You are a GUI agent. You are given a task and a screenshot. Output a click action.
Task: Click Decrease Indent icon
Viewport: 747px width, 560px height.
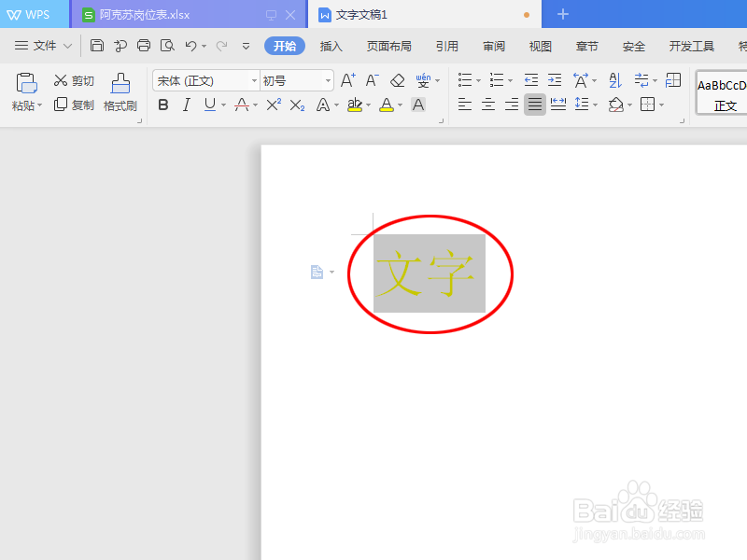coord(530,80)
